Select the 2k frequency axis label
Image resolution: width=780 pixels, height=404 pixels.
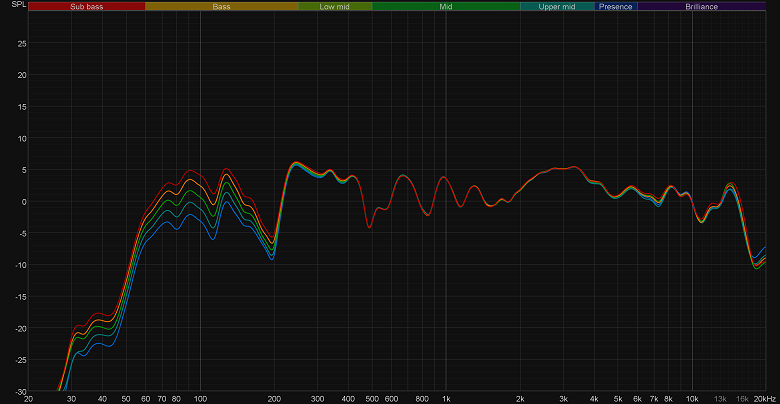(x=520, y=399)
